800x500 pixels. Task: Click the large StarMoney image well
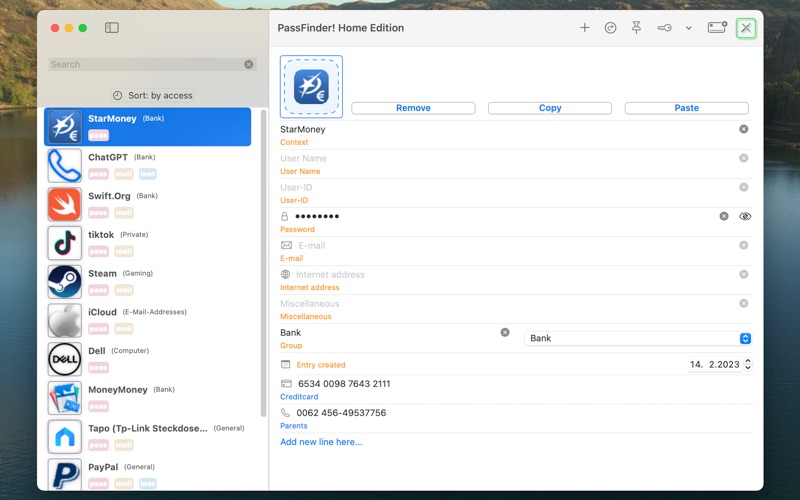[x=311, y=87]
